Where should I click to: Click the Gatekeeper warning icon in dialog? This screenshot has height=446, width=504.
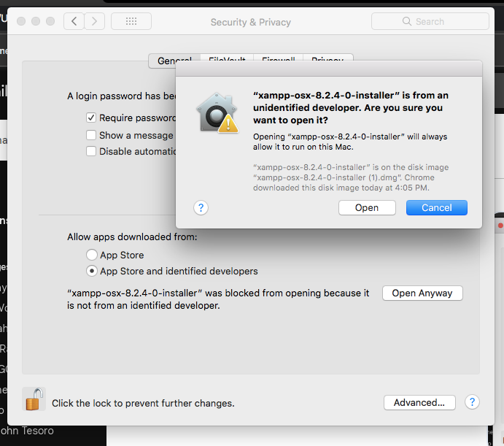coord(217,115)
